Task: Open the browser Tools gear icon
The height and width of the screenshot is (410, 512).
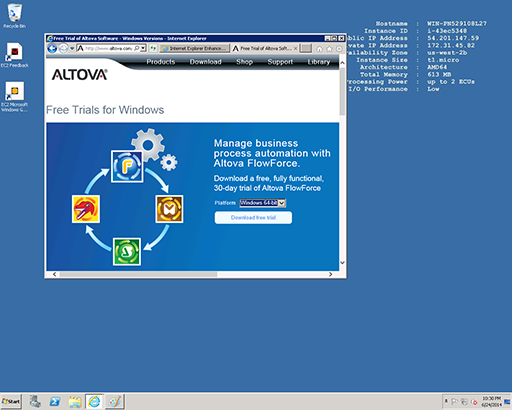Action: click(x=339, y=49)
